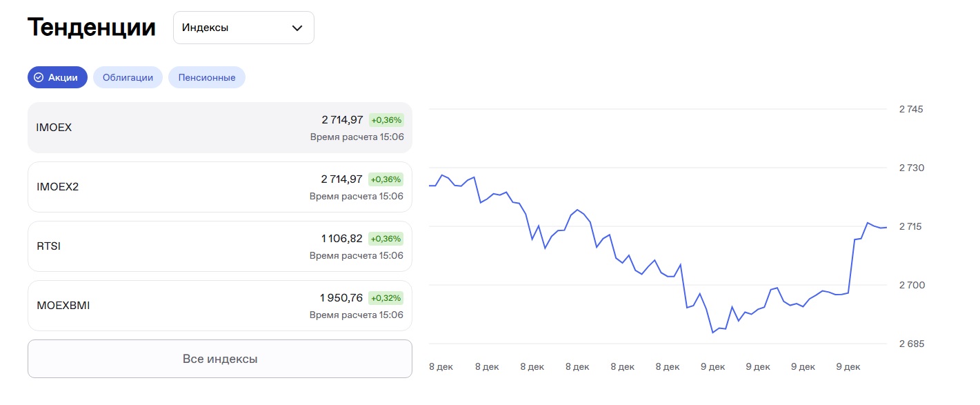This screenshot has height=405, width=980.
Task: Click the +0,36% badge on IMOEX2
Action: click(x=386, y=179)
